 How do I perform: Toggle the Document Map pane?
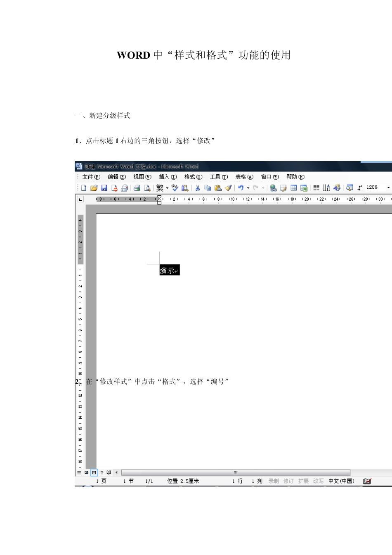pyautogui.click(x=350, y=188)
